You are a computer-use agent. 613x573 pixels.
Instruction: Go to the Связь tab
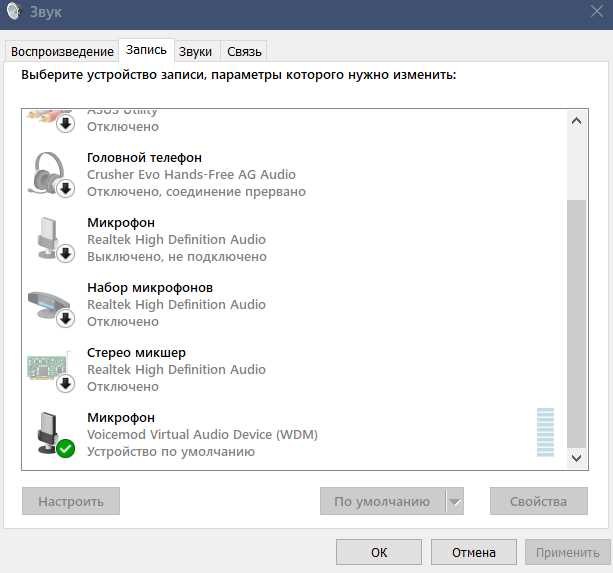tap(244, 51)
